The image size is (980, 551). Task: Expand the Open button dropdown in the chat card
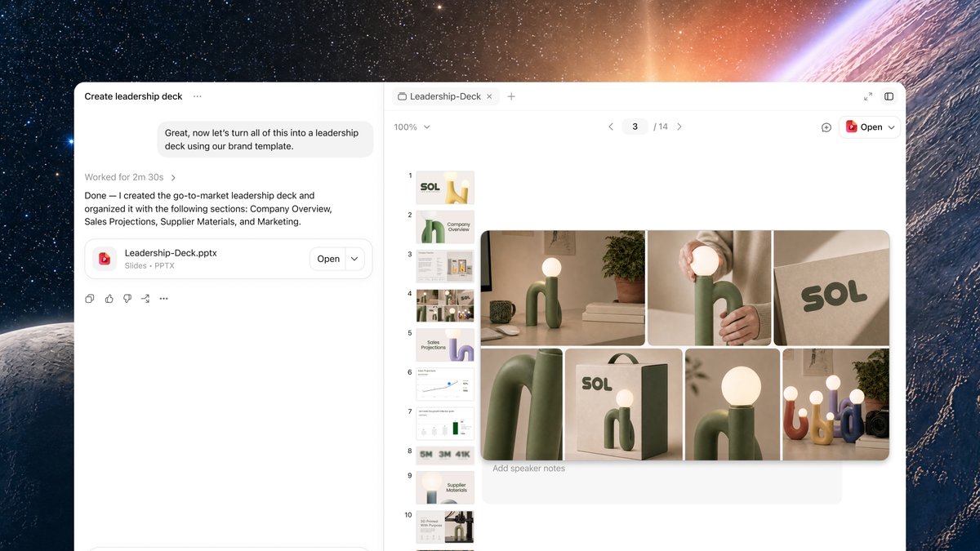pos(354,259)
